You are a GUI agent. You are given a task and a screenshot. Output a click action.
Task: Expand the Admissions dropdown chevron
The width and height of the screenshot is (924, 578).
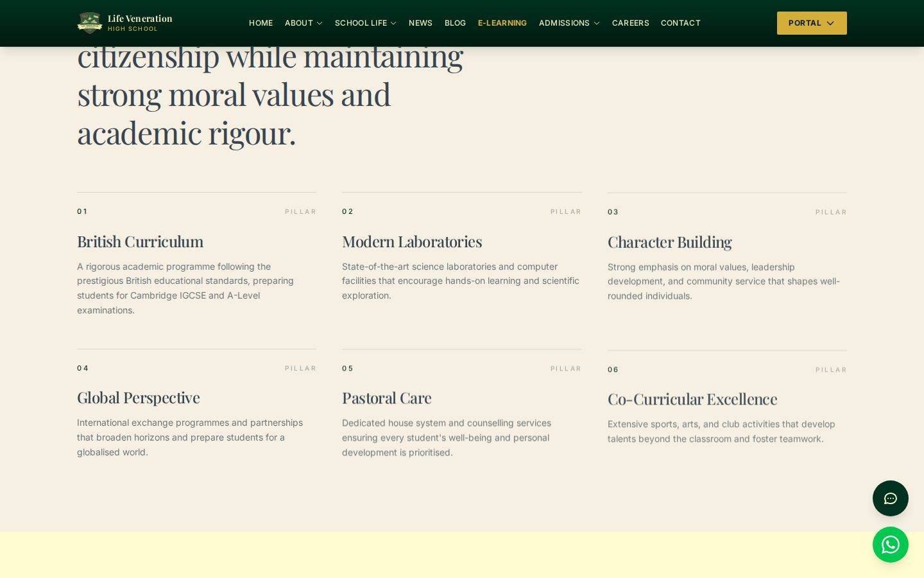[597, 23]
